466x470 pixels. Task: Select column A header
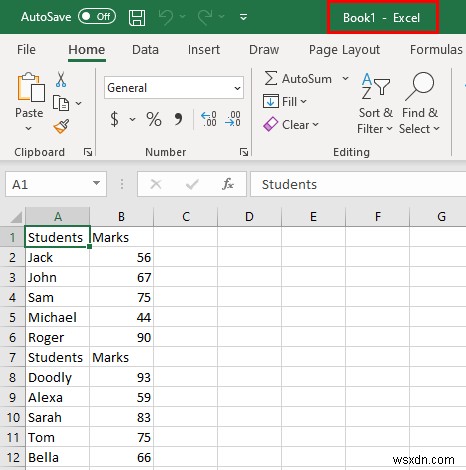58,217
